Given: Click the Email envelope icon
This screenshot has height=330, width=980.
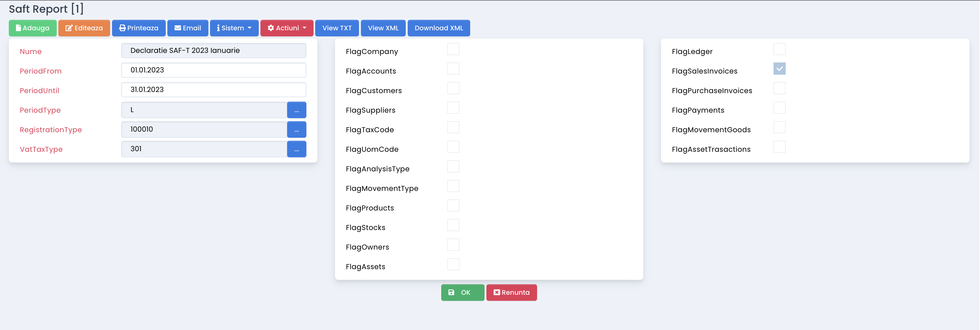Looking at the screenshot, I should tap(178, 28).
